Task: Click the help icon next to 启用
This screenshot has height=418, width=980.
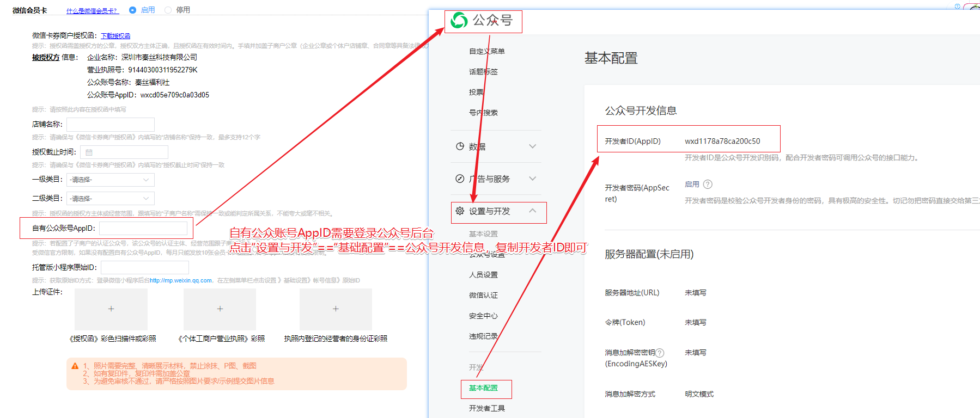Action: 708,185
